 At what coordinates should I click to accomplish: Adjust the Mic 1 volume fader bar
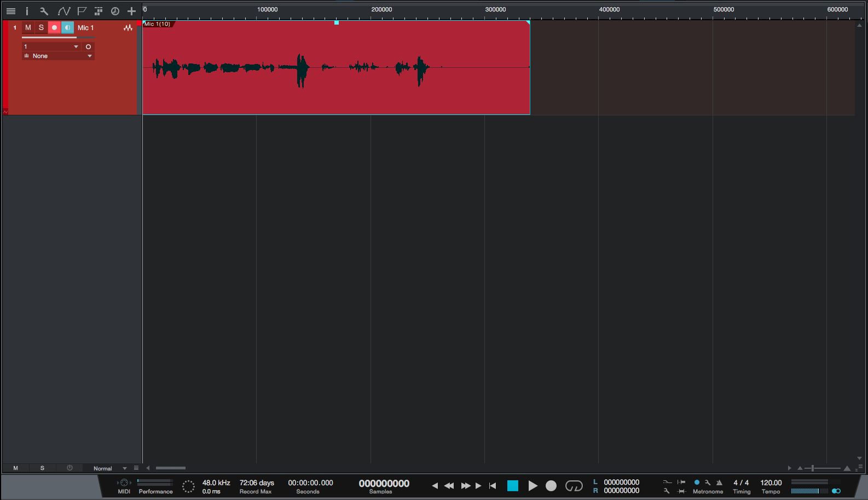pos(58,38)
